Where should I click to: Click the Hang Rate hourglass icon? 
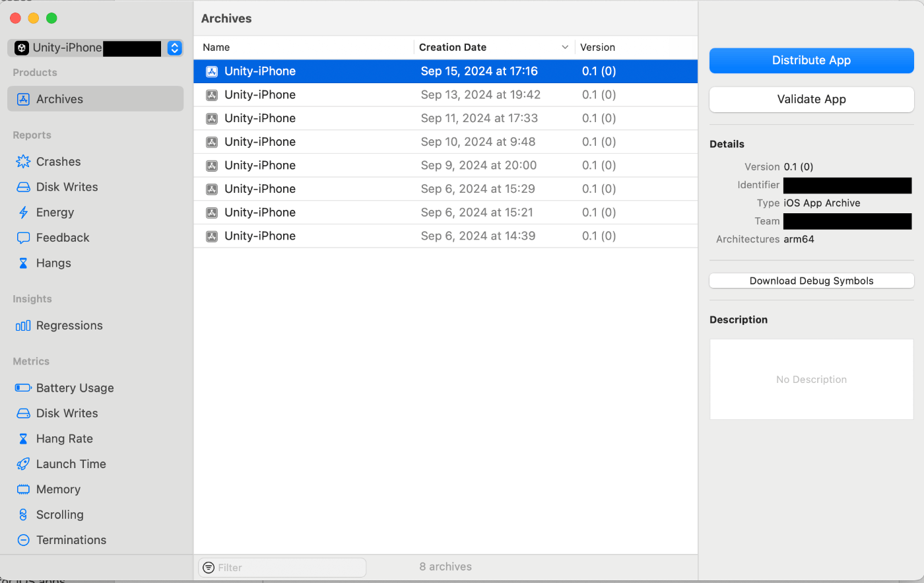click(23, 438)
